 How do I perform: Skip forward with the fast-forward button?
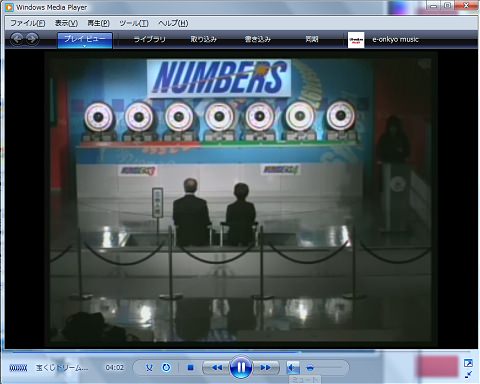pyautogui.click(x=265, y=367)
